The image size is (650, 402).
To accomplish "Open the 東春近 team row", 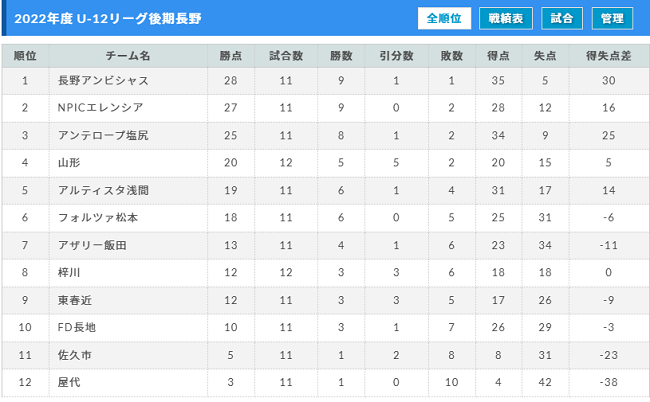I will (x=325, y=300).
